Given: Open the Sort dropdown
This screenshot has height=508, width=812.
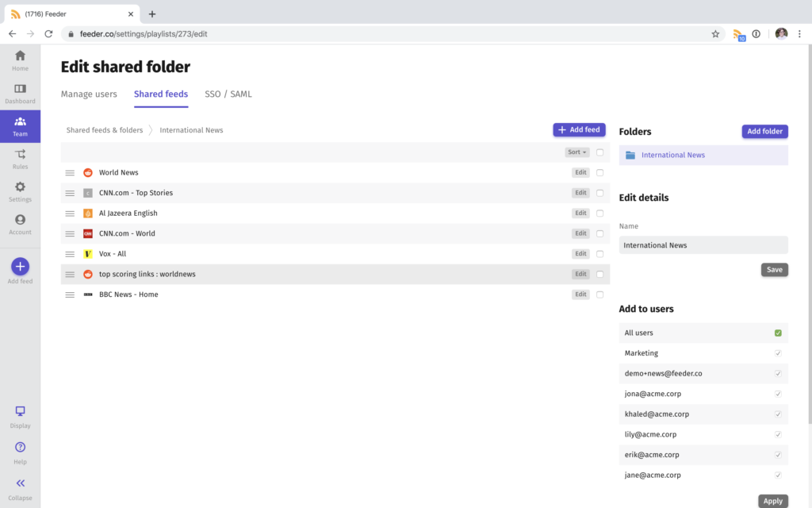Looking at the screenshot, I should coord(577,152).
